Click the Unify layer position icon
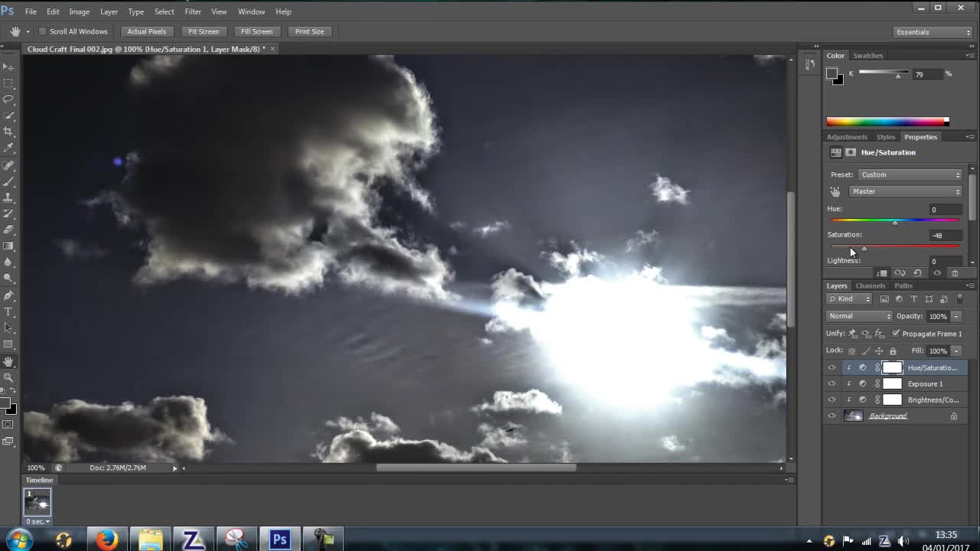Screen dimensions: 980x551 [x=853, y=334]
